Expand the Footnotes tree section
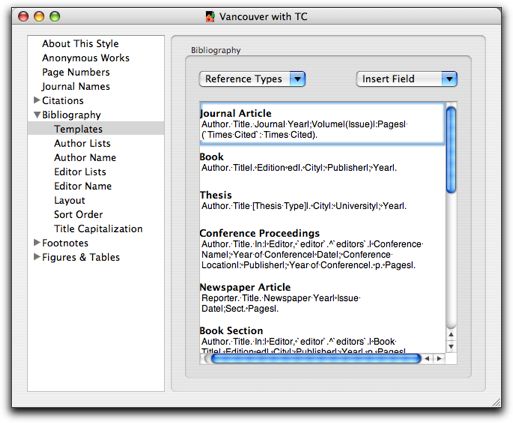This screenshot has height=423, width=513. click(37, 243)
